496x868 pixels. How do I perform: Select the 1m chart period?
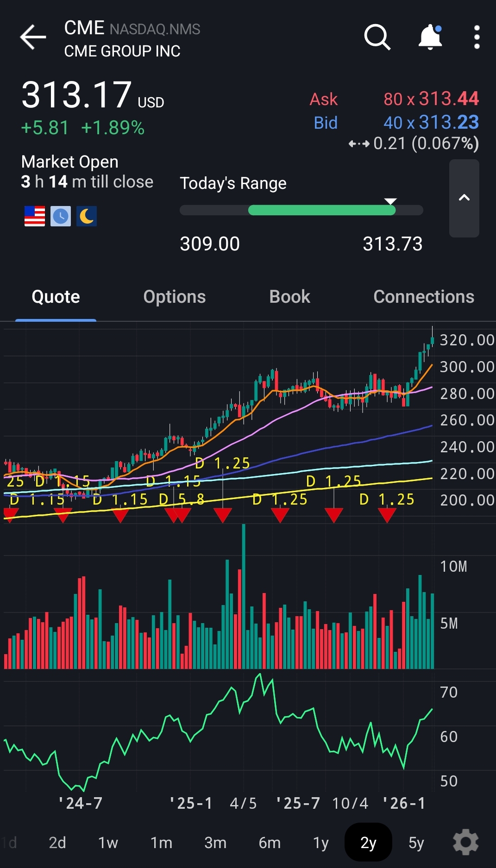pyautogui.click(x=161, y=842)
